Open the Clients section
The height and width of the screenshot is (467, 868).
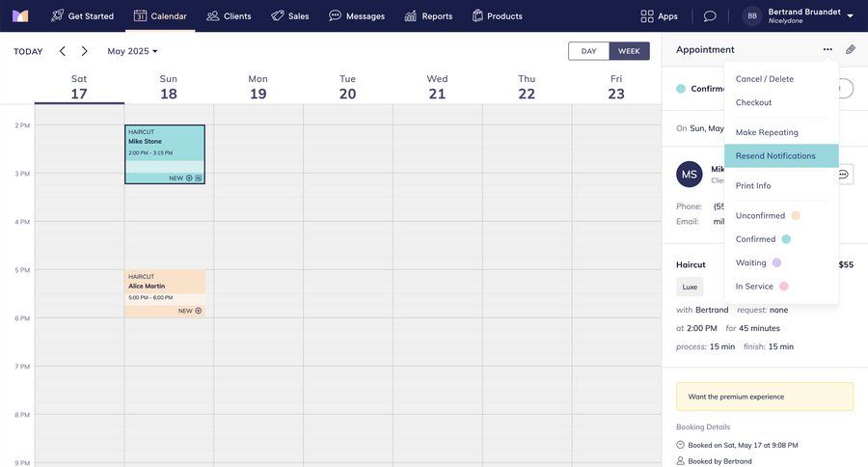pyautogui.click(x=229, y=16)
